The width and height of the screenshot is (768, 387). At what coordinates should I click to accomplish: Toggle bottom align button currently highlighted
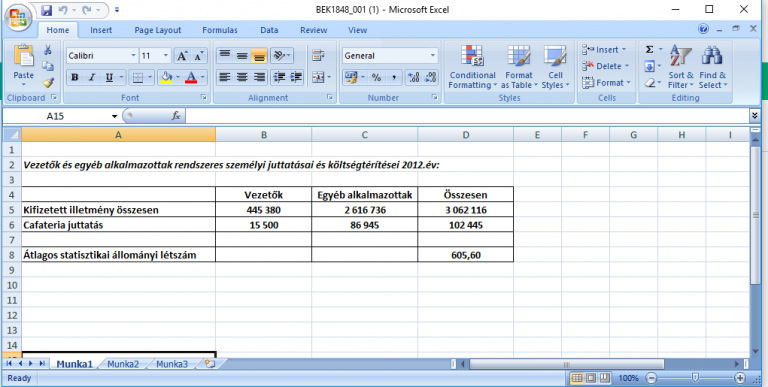[x=259, y=55]
